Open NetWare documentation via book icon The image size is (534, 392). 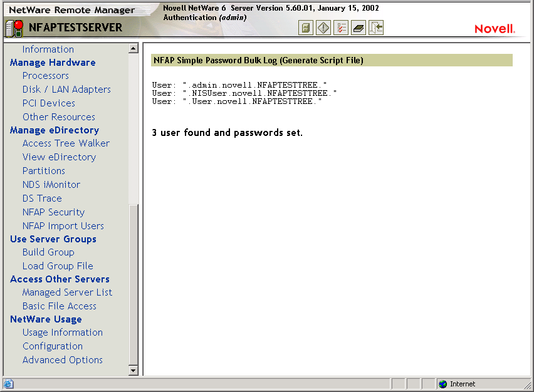pyautogui.click(x=357, y=28)
